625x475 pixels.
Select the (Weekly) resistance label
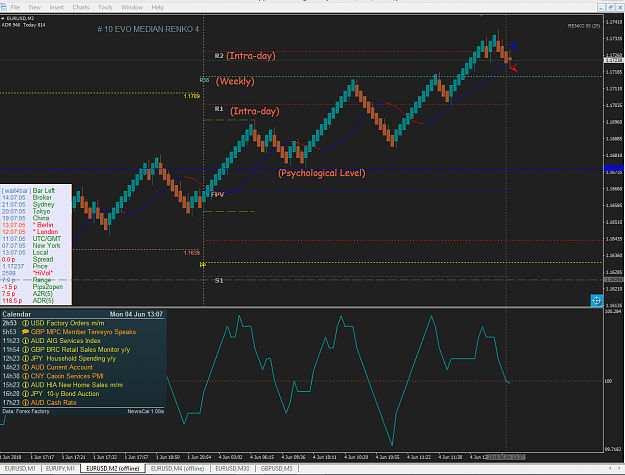235,81
